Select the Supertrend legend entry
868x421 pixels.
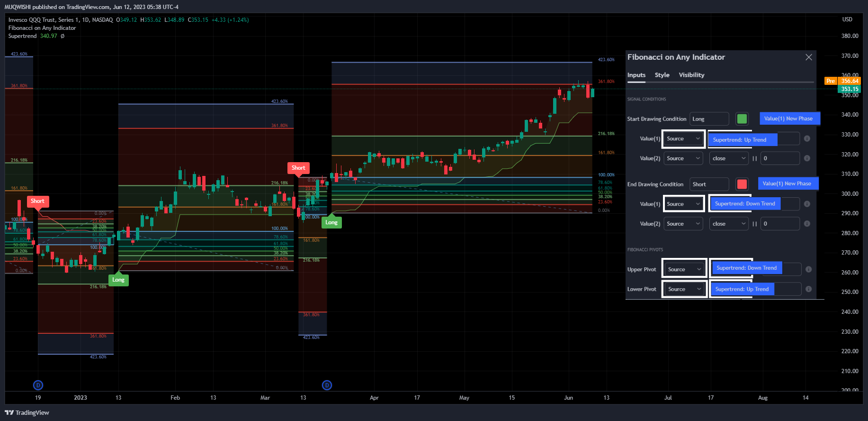pyautogui.click(x=22, y=36)
